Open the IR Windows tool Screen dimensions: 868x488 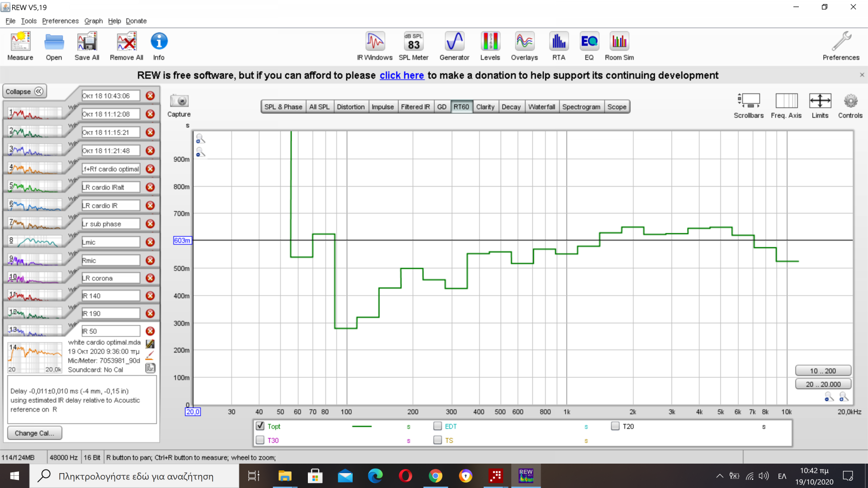375,46
